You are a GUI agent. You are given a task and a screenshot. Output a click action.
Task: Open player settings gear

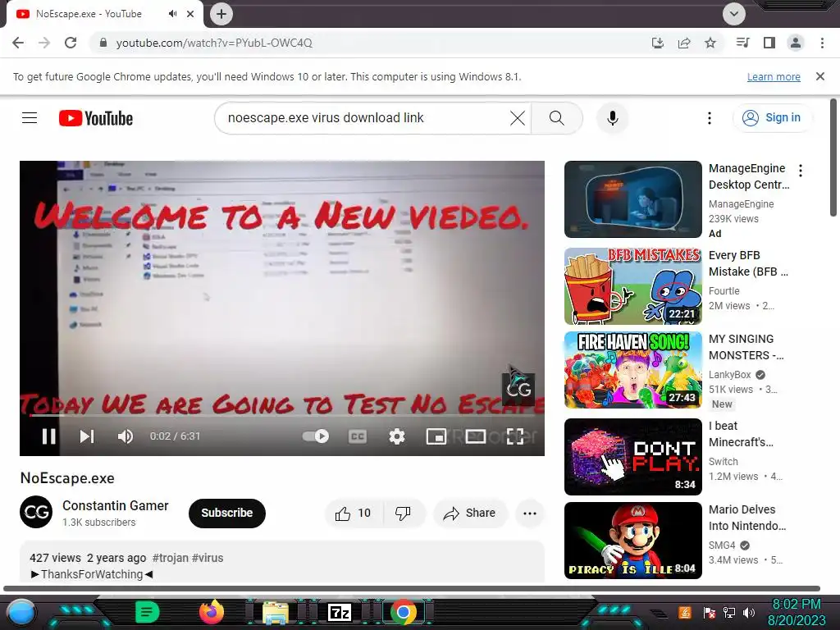tap(396, 436)
